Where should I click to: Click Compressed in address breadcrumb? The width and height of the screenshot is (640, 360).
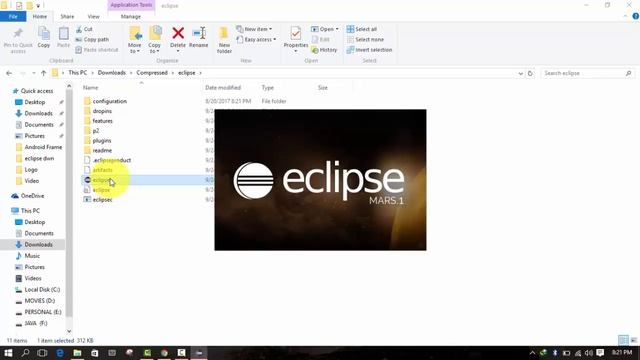click(x=152, y=73)
